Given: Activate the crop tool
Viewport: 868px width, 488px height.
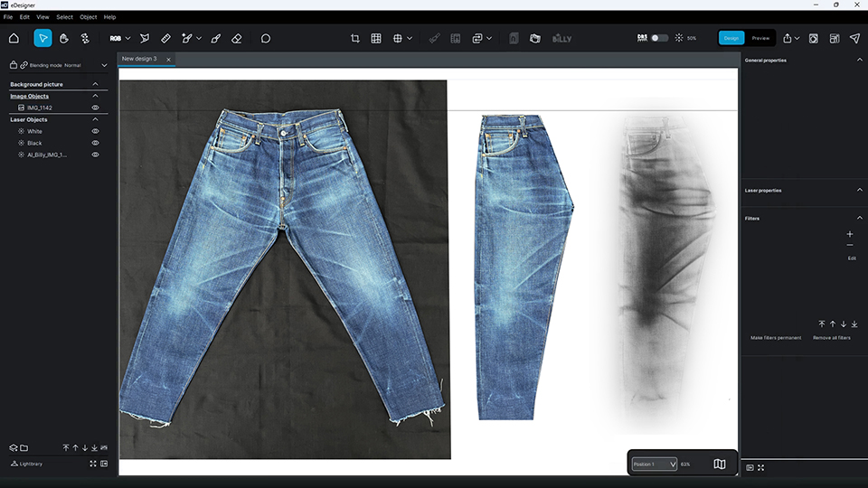Looking at the screenshot, I should [354, 38].
